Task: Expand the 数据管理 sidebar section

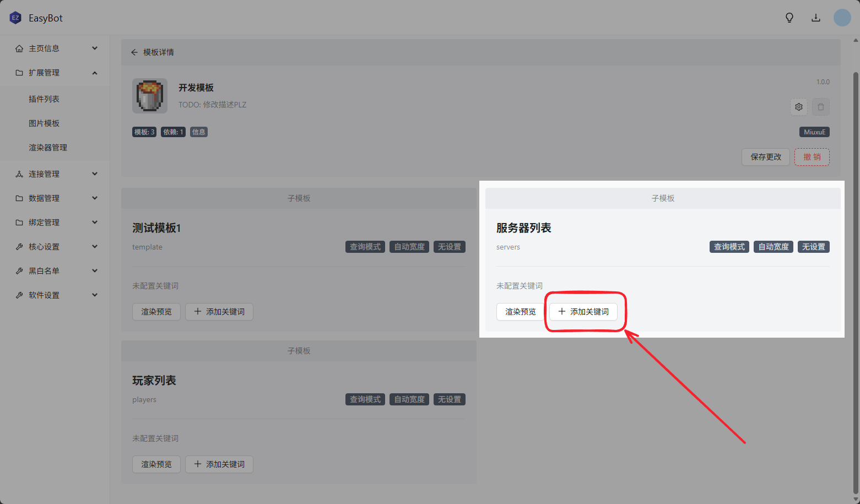Action: click(55, 198)
